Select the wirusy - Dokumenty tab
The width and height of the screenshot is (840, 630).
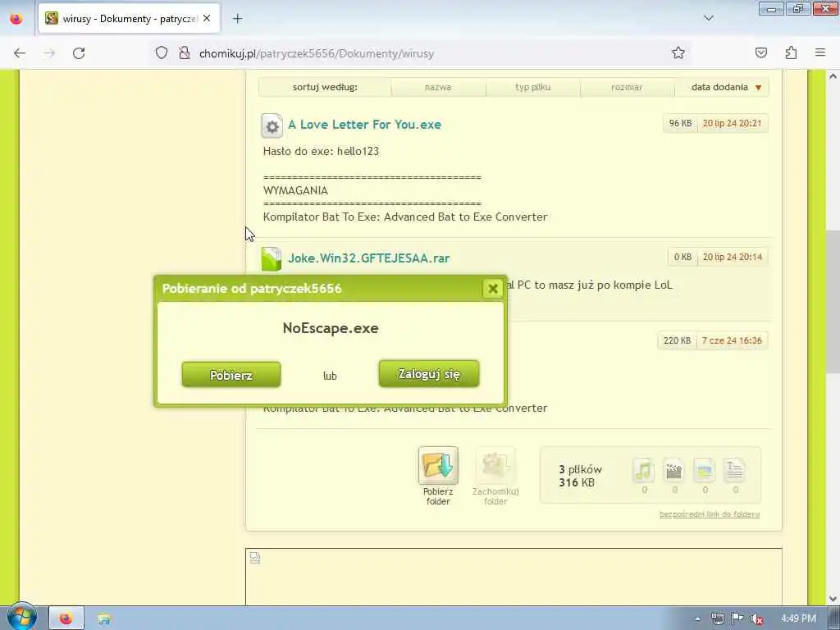129,19
